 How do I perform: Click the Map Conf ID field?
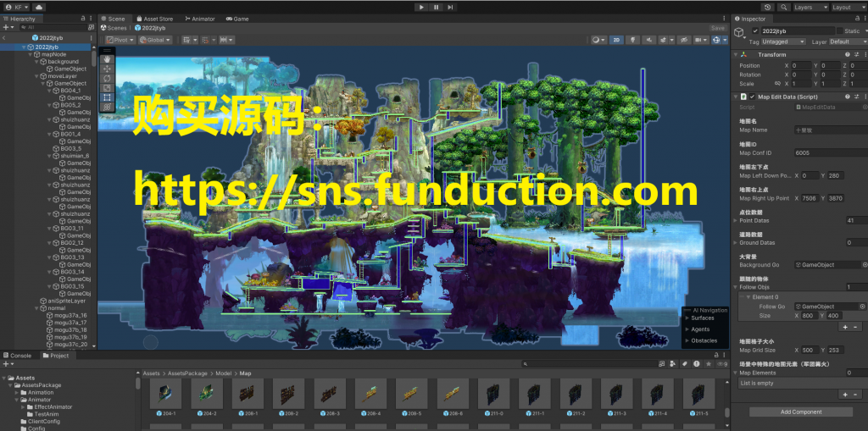pyautogui.click(x=831, y=152)
